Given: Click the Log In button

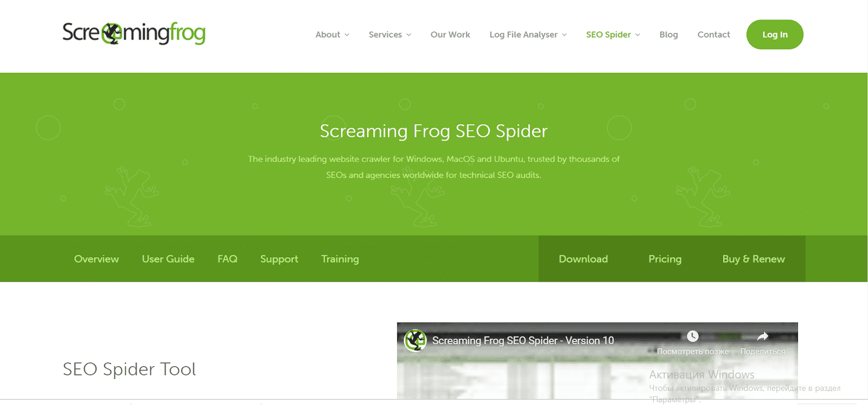Looking at the screenshot, I should point(775,35).
